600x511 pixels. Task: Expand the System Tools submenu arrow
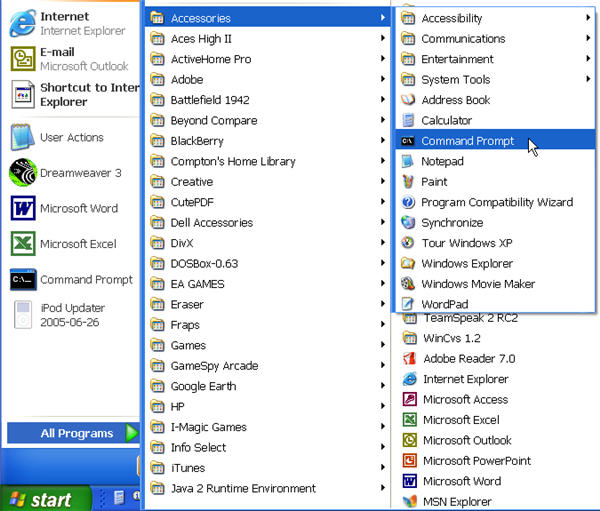coord(588,79)
